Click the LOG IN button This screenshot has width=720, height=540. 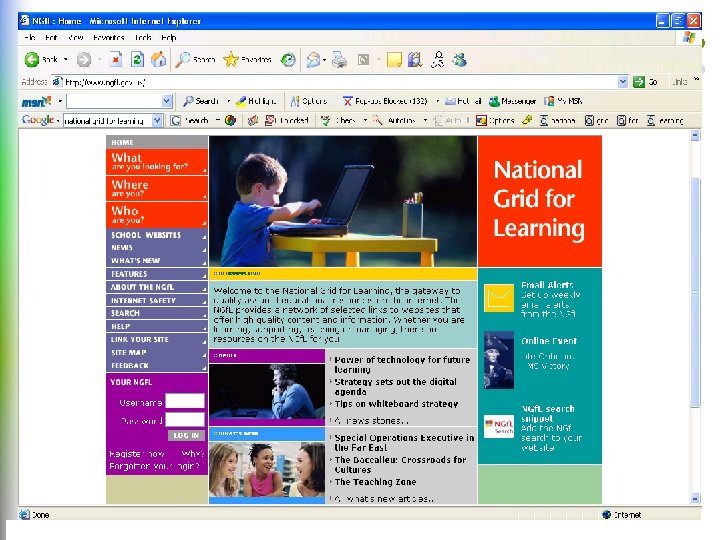[186, 435]
